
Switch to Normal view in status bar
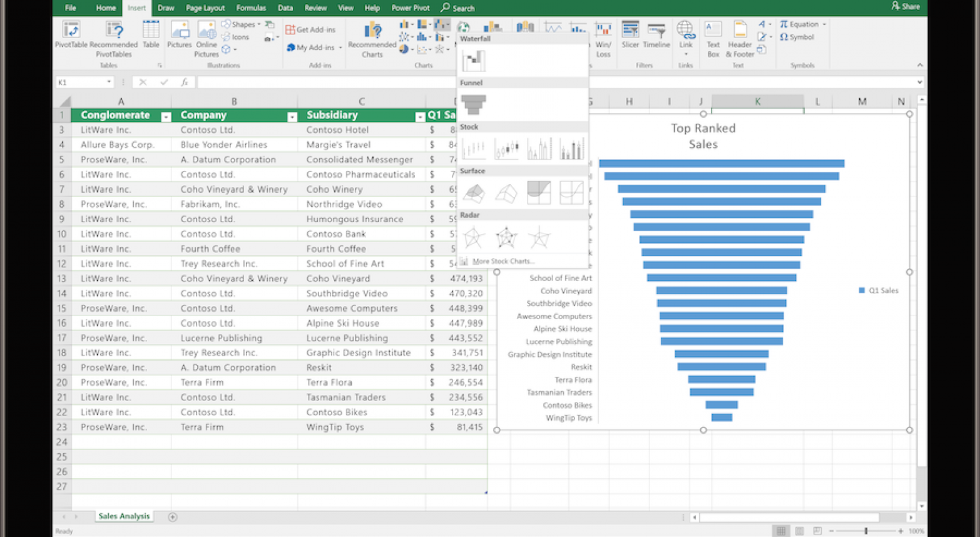(781, 531)
